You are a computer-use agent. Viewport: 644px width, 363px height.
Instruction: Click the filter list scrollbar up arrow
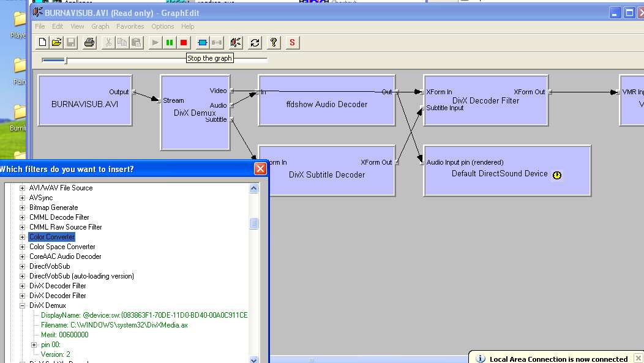[254, 188]
